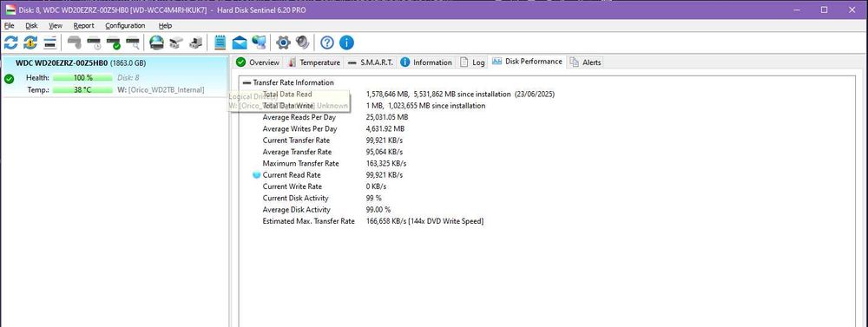Click the Estimated Max. Transfer Rate label
The width and height of the screenshot is (868, 327).
(x=308, y=222)
